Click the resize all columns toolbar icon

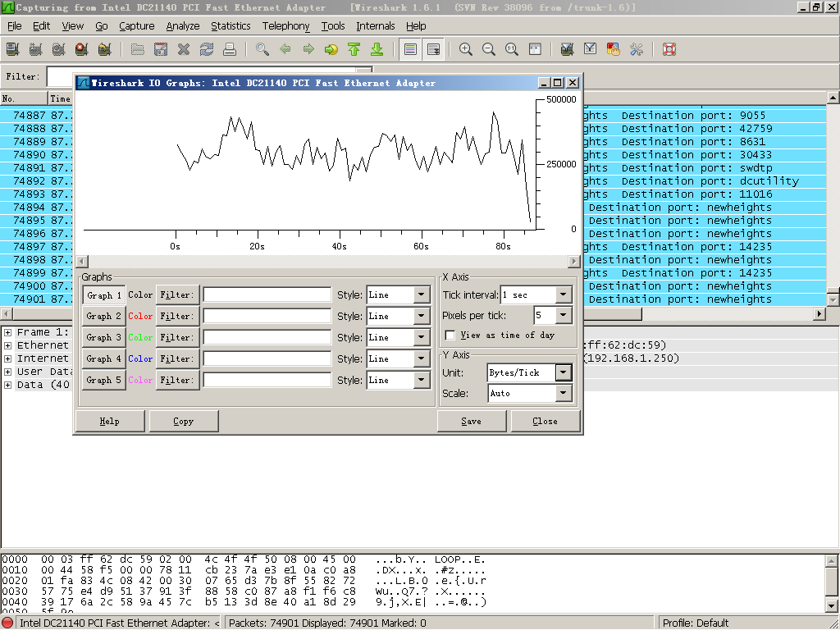point(535,49)
